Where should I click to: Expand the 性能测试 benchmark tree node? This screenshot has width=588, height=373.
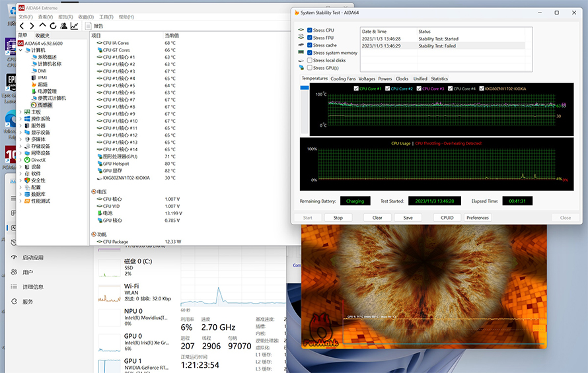tap(20, 201)
